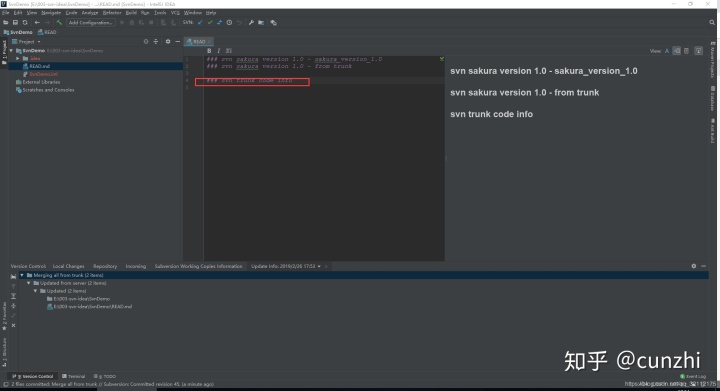Toggle the Structure tool window stripe
Image resolution: width=720 pixels, height=391 pixels.
click(5, 352)
